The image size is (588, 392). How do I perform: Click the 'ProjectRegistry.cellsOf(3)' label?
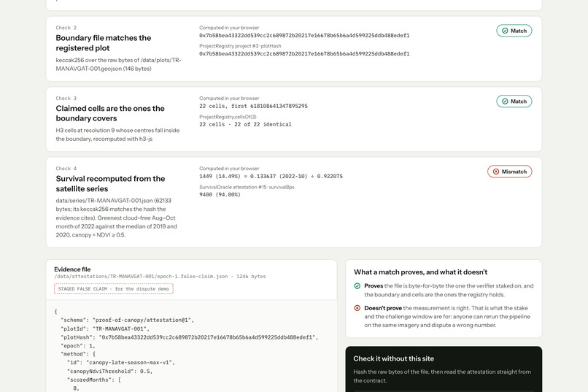pyautogui.click(x=228, y=117)
